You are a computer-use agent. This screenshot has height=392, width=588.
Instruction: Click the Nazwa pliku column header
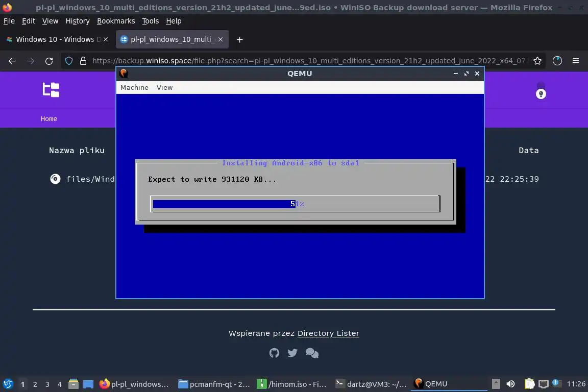(77, 151)
